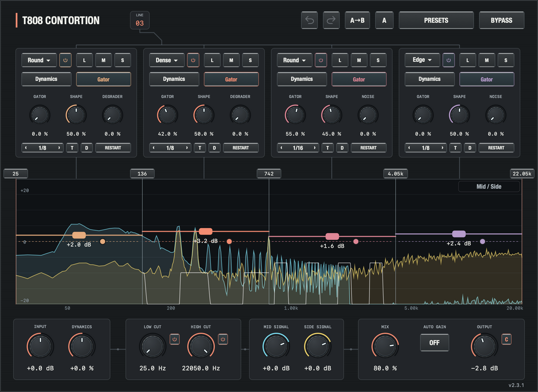This screenshot has width=538, height=392.
Task: Click the +3.2 dB band gain handle
Action: point(206,231)
